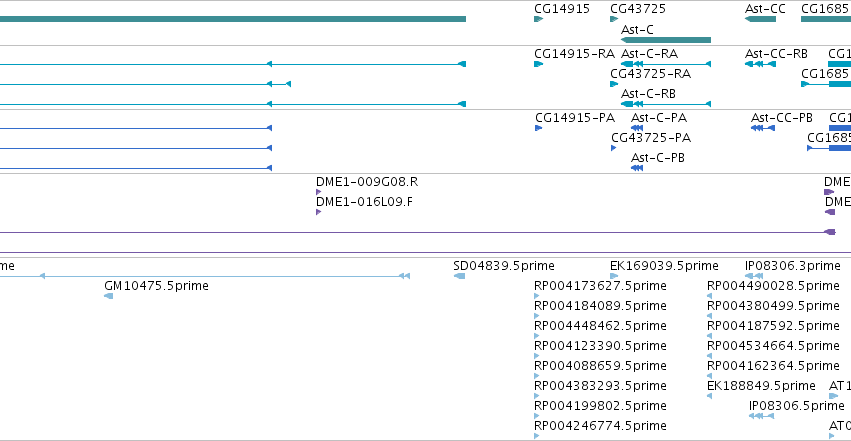Click the DME1-016L09.F feature label
Image resolution: width=851 pixels, height=441 pixels.
point(364,202)
